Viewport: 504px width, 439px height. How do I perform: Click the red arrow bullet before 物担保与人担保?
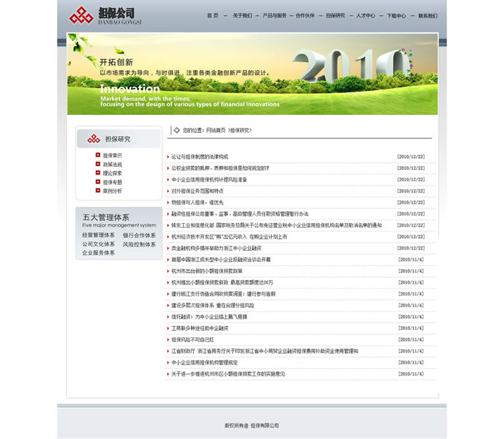point(168,202)
